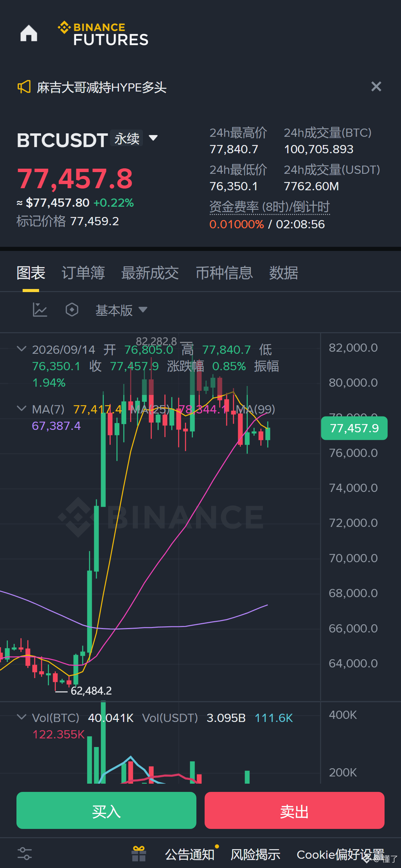Open the gift box rewards icon
Image resolution: width=401 pixels, height=868 pixels.
pyautogui.click(x=139, y=854)
